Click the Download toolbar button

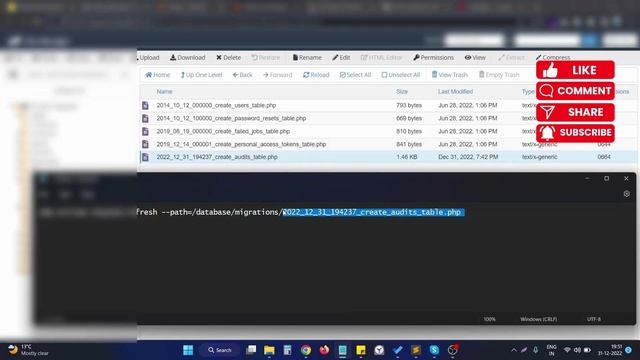188,58
